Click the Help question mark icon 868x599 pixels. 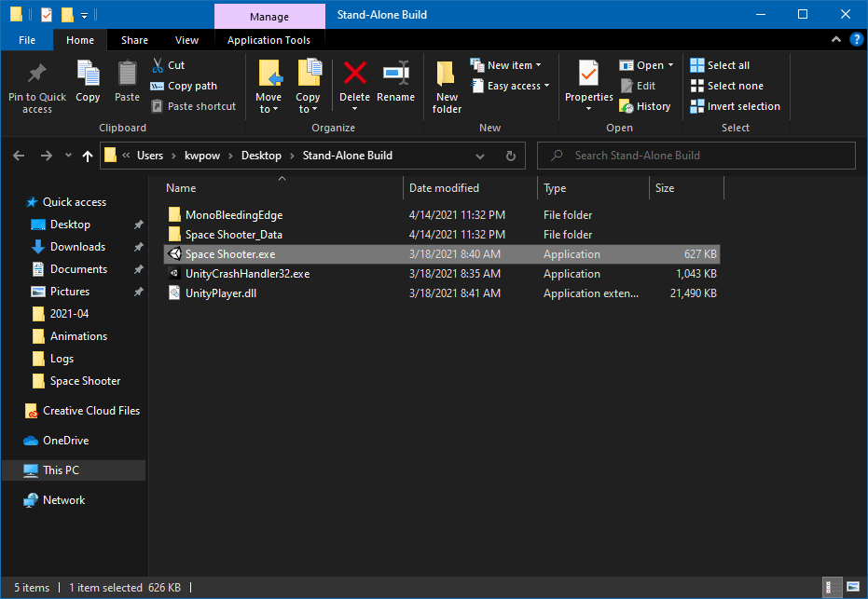click(x=857, y=40)
